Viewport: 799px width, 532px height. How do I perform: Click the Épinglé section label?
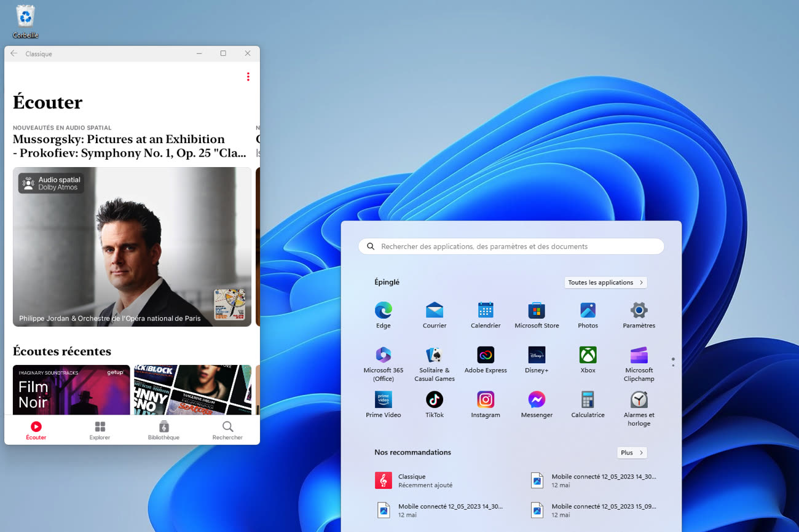[x=387, y=283]
